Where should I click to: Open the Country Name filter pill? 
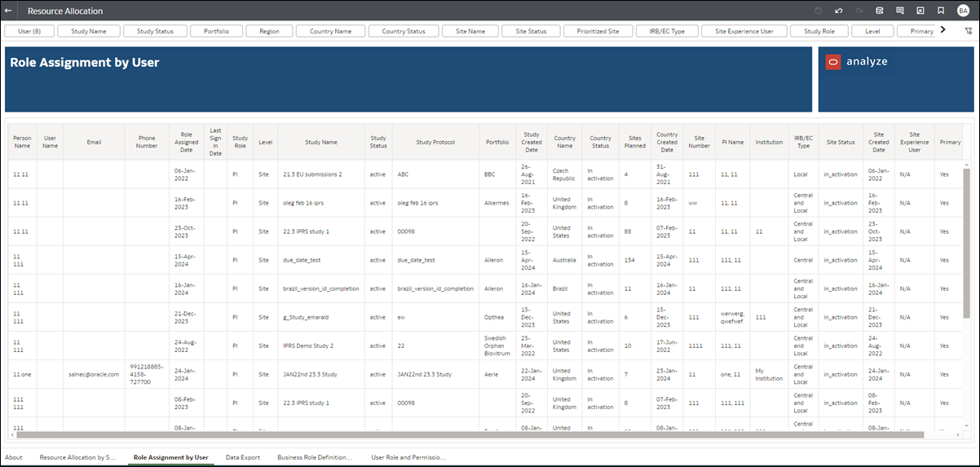pyautogui.click(x=330, y=31)
